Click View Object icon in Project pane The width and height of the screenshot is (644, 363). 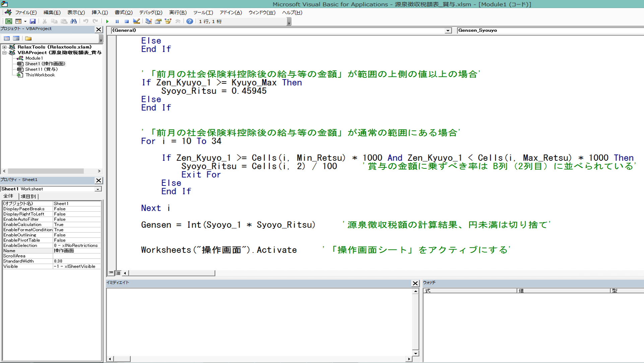click(x=16, y=38)
